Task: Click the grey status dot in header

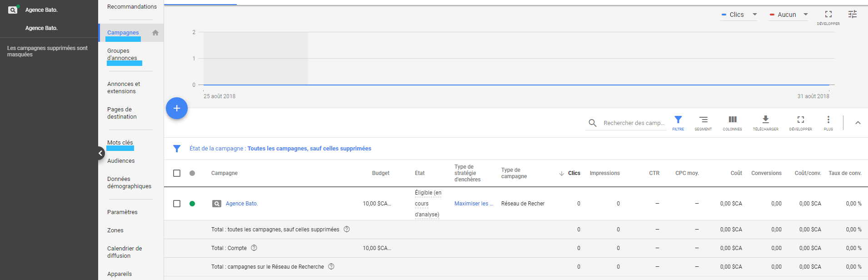Action: 192,173
